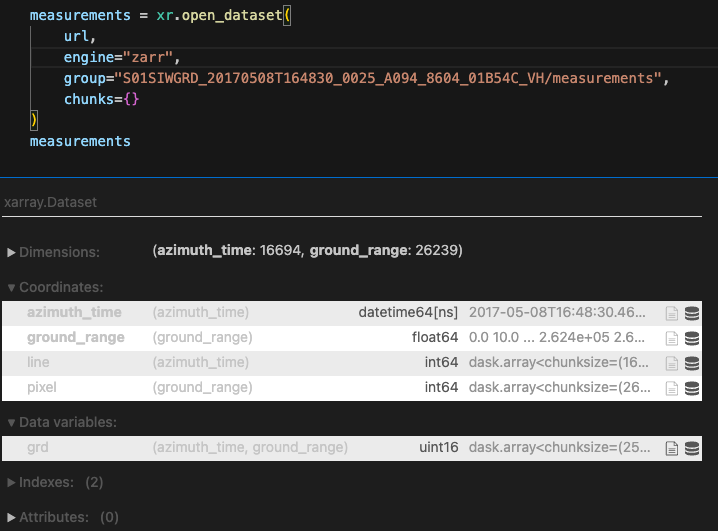Show data repr icon for ground_range row
This screenshot has height=531, width=718.
(x=692, y=339)
